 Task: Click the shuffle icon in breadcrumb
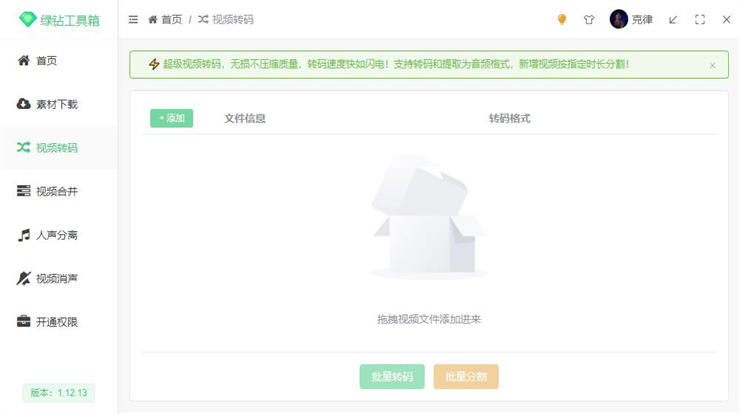(203, 19)
